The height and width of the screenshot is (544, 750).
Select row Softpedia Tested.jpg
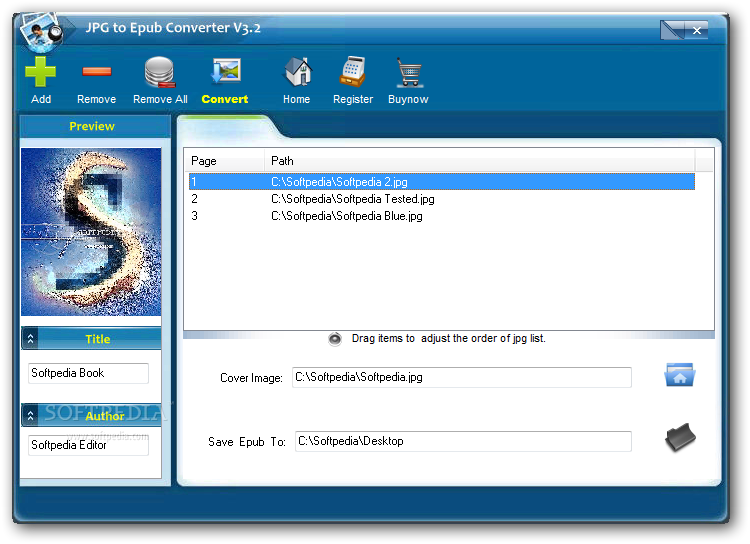[441, 199]
